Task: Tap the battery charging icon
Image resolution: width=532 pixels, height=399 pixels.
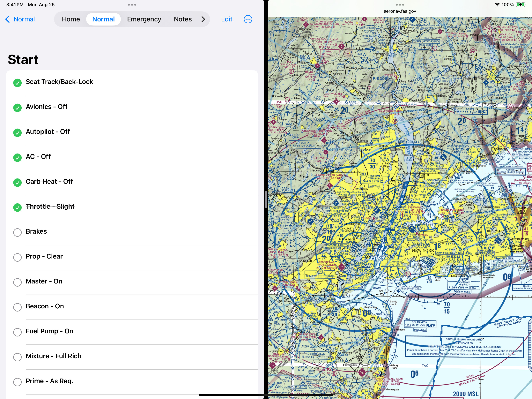Action: (521, 4)
